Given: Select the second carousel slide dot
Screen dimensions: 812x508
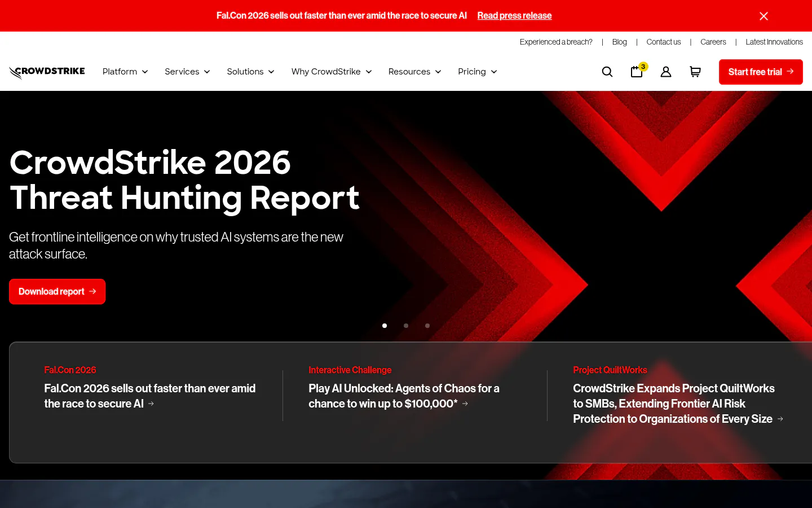Looking at the screenshot, I should tap(406, 326).
